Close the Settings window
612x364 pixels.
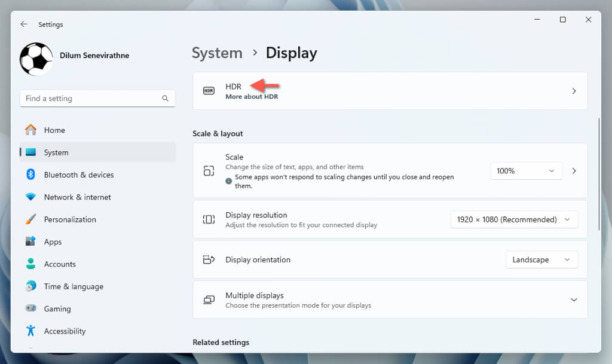point(588,20)
